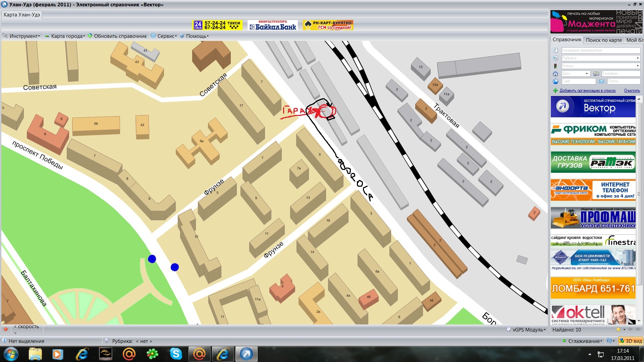Click the yellow star favorites icon
This screenshot has height=362, width=644.
pyautogui.click(x=618, y=329)
